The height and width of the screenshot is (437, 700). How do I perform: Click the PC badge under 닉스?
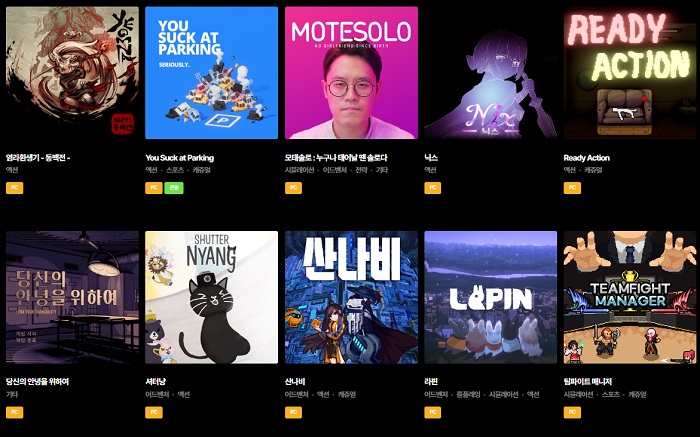pos(433,188)
